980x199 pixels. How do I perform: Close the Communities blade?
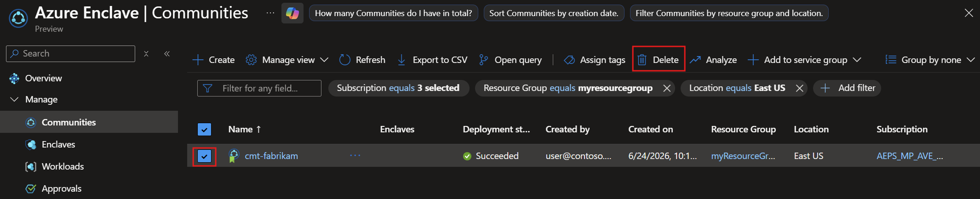pos(969,13)
